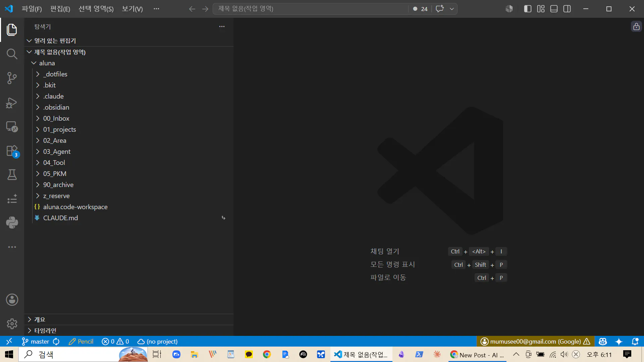Toggle the bottom panel visibility
644x362 pixels.
pos(554,9)
